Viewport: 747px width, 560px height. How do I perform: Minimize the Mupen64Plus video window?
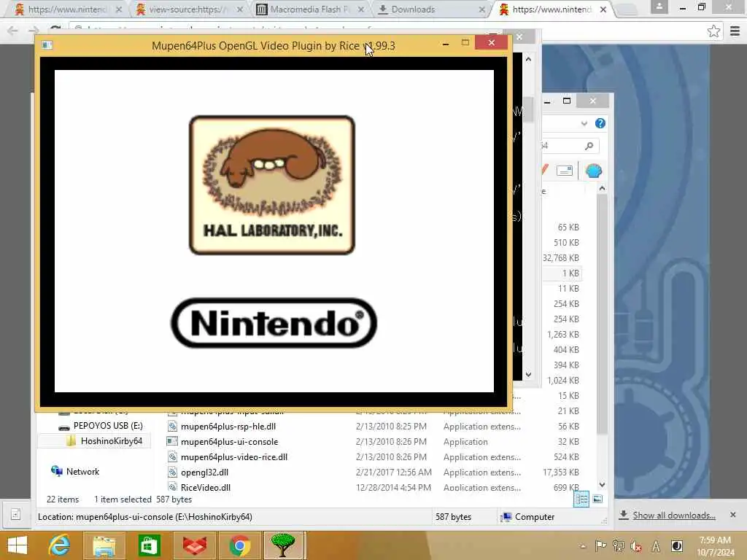(x=446, y=44)
